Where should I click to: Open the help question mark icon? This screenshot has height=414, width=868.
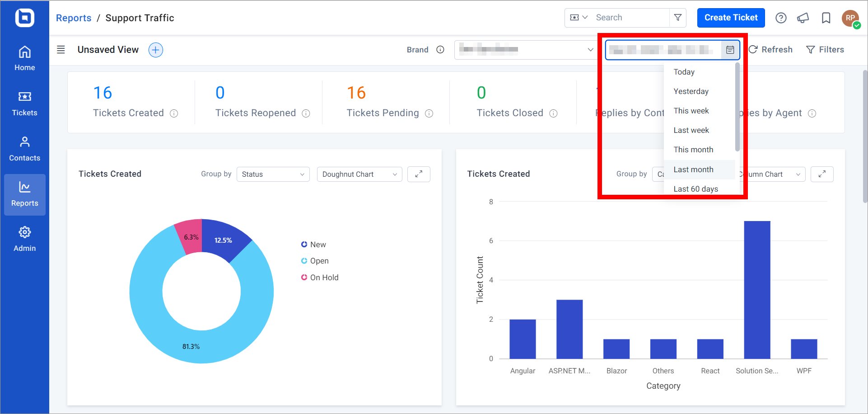point(781,18)
